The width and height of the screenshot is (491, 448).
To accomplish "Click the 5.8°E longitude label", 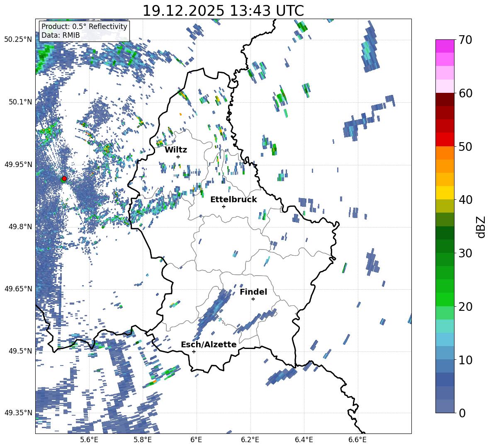I will [143, 440].
